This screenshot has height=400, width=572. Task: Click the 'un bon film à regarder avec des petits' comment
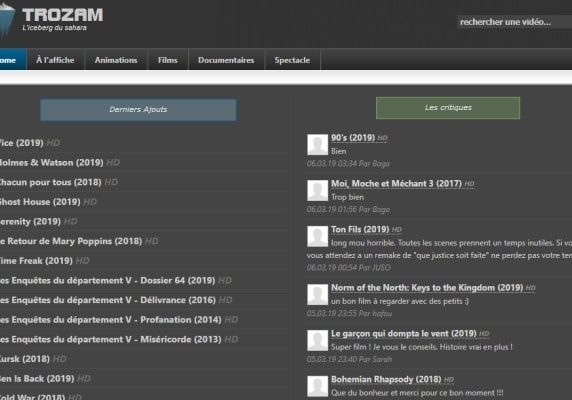(400, 302)
